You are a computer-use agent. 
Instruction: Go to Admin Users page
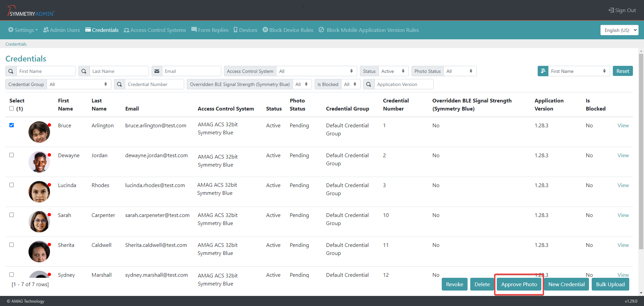62,30
